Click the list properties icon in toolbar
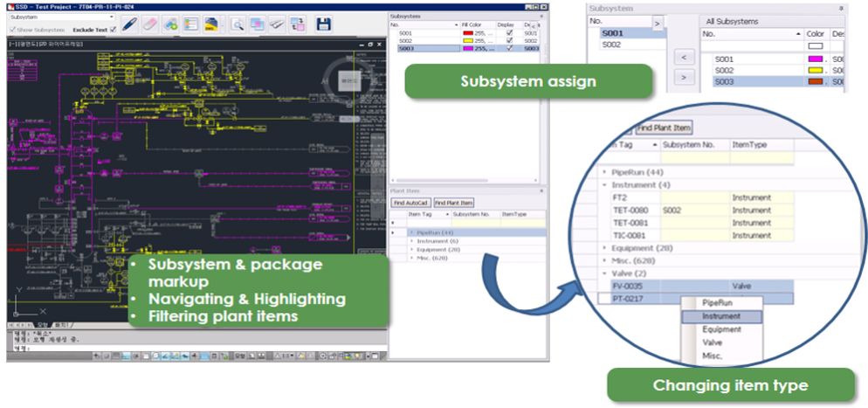The width and height of the screenshot is (868, 408). point(190,24)
